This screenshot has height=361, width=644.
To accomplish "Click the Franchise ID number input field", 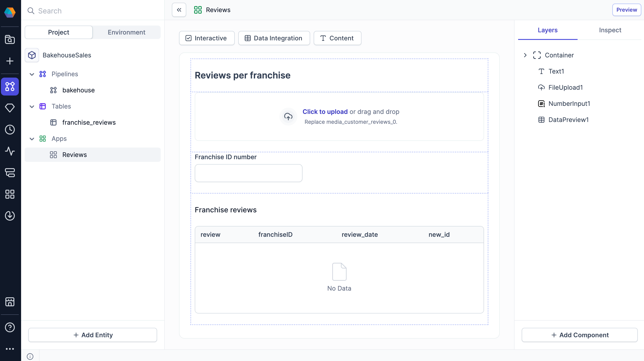I will (x=248, y=173).
